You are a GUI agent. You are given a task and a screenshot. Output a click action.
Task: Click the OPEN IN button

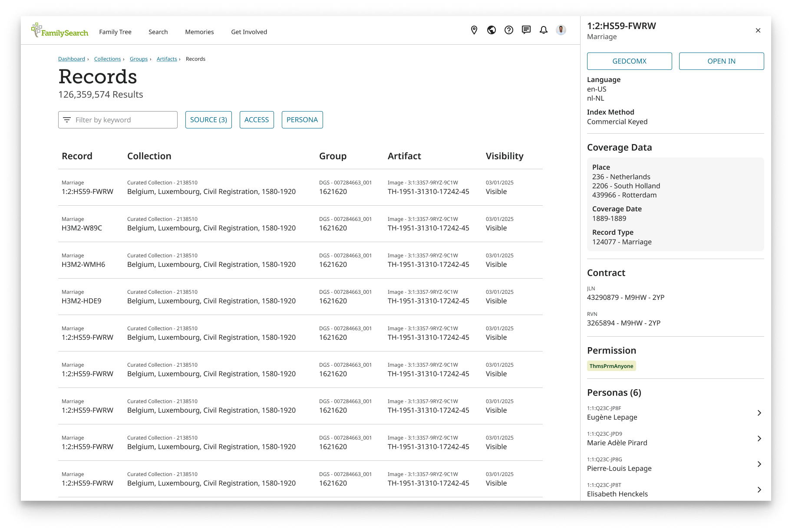[x=721, y=61]
